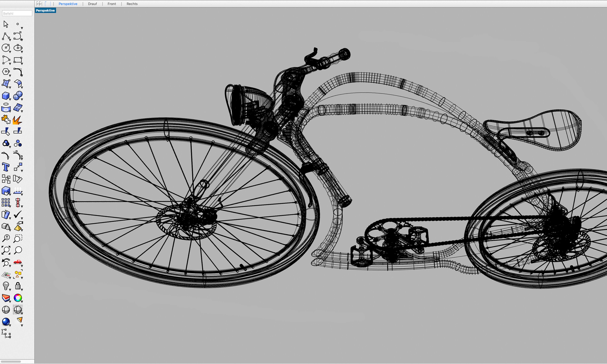Click the light bulb Hide objects tool
The width and height of the screenshot is (607, 364).
6,286
